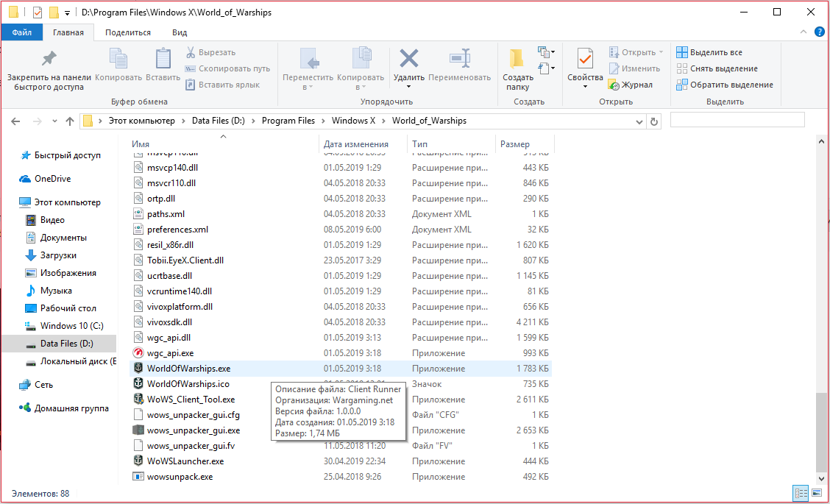Image resolution: width=830 pixels, height=504 pixels.
Task: Navigate to Data Files (D:) breadcrumb segment
Action: 218,121
